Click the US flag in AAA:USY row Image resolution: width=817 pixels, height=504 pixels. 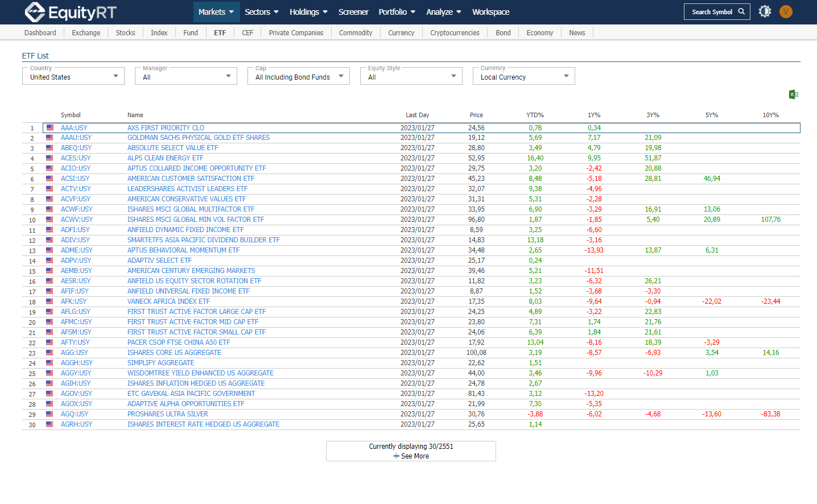point(50,128)
